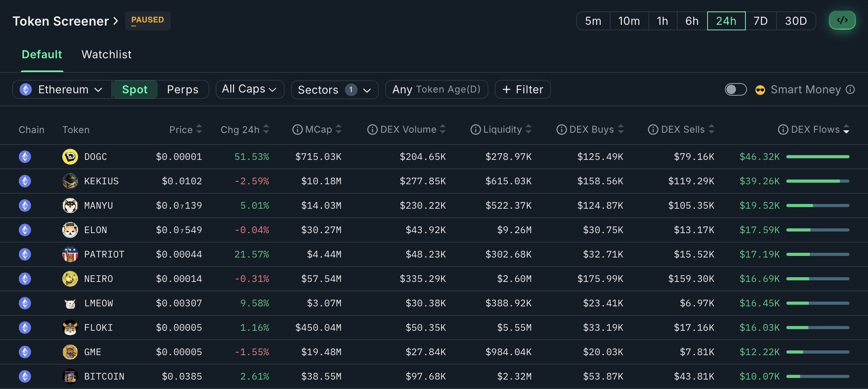Click the FLOKI token icon
This screenshot has height=389, width=868.
70,328
